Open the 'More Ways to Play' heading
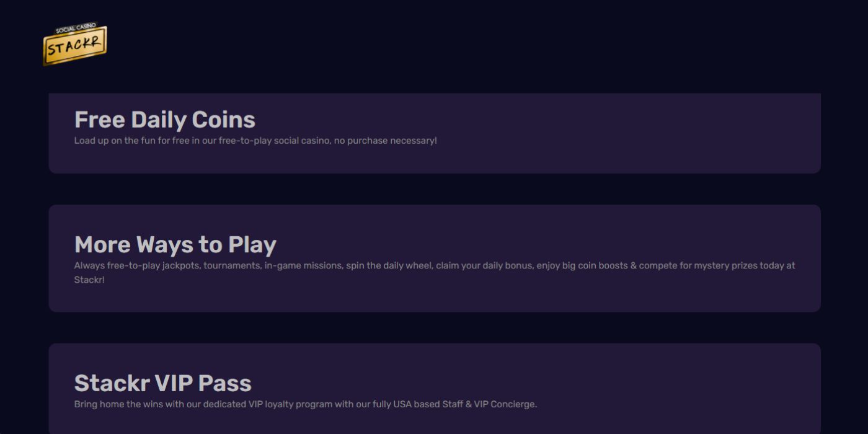Screen dimensions: 868x434 tap(175, 245)
